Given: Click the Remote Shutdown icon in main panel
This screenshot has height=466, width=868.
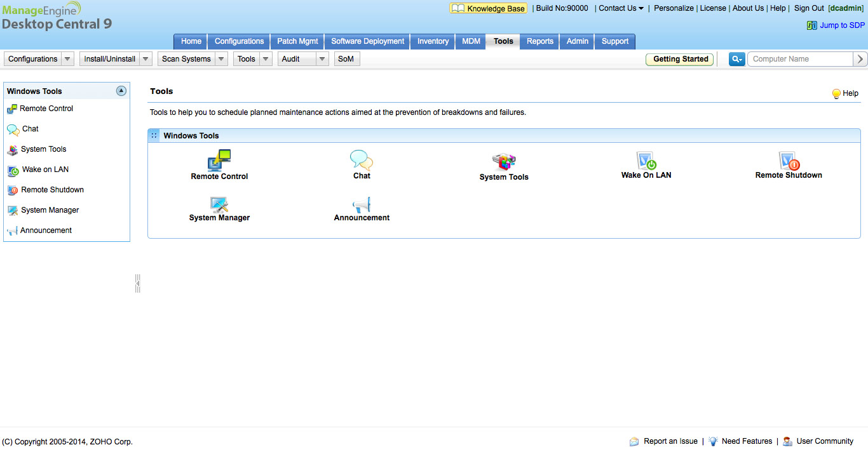Looking at the screenshot, I should tap(789, 161).
